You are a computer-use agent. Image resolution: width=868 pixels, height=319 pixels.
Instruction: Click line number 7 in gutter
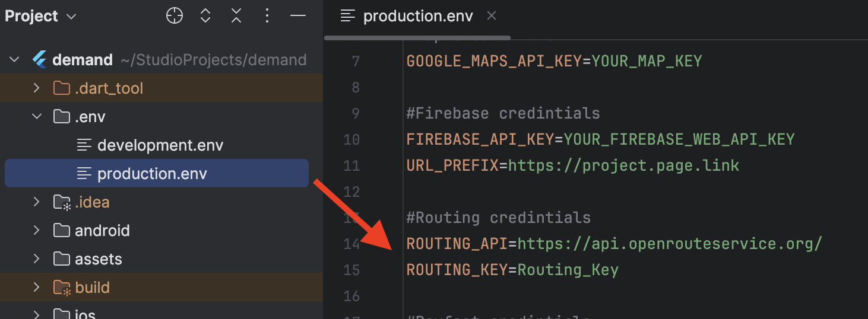(x=356, y=61)
